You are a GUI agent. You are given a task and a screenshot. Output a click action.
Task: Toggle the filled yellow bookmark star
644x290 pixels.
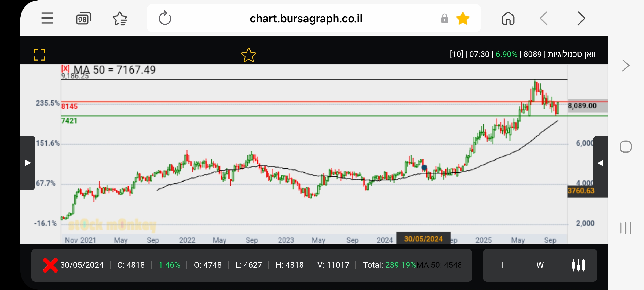click(463, 19)
